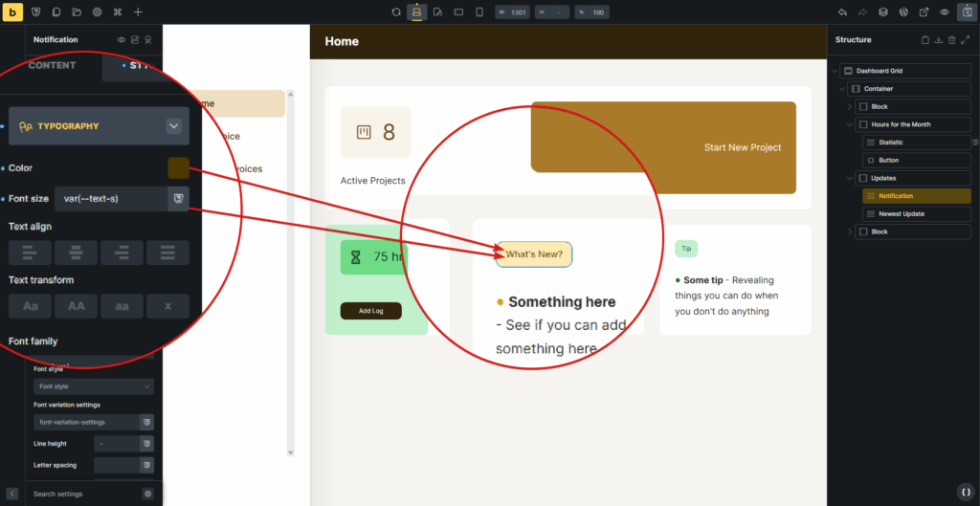This screenshot has height=506, width=980.
Task: Set text align to justify
Action: click(x=167, y=253)
